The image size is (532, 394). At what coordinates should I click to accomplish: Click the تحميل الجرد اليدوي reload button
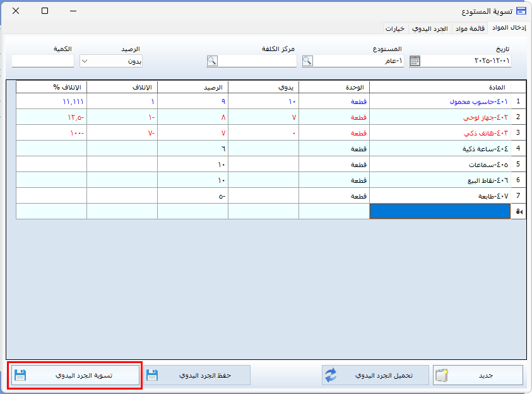[x=375, y=376]
